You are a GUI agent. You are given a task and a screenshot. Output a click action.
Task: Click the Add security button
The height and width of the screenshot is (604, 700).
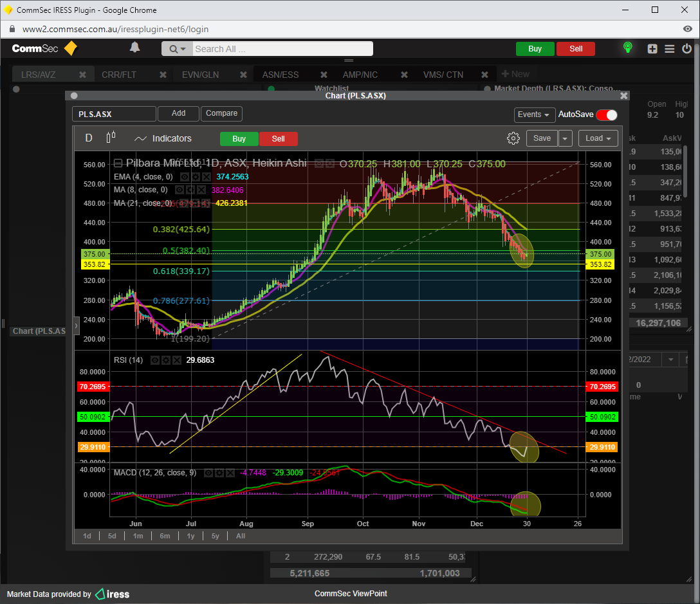pyautogui.click(x=179, y=113)
